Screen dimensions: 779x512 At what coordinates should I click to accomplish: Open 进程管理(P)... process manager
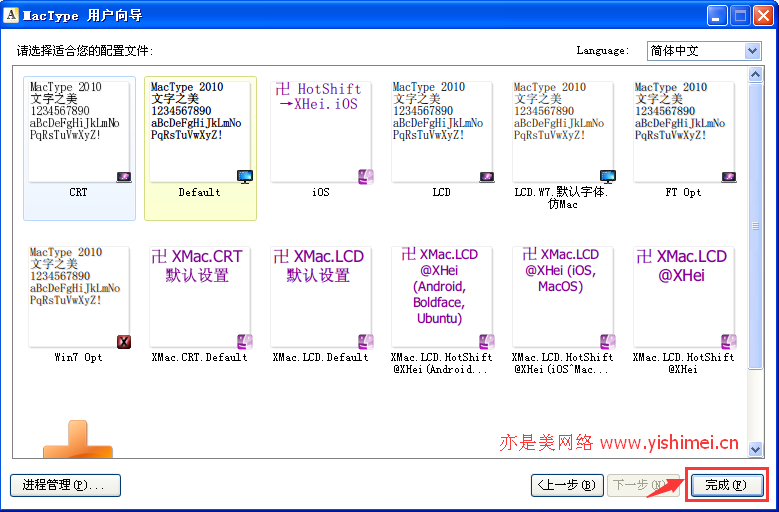(x=65, y=485)
